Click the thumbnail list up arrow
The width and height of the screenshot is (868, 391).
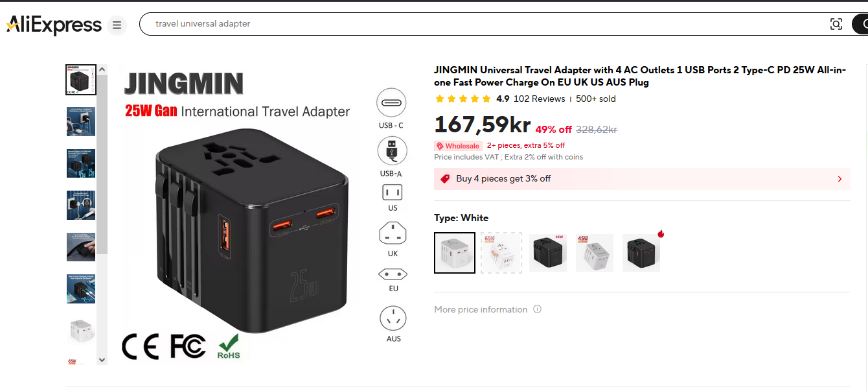pyautogui.click(x=102, y=69)
